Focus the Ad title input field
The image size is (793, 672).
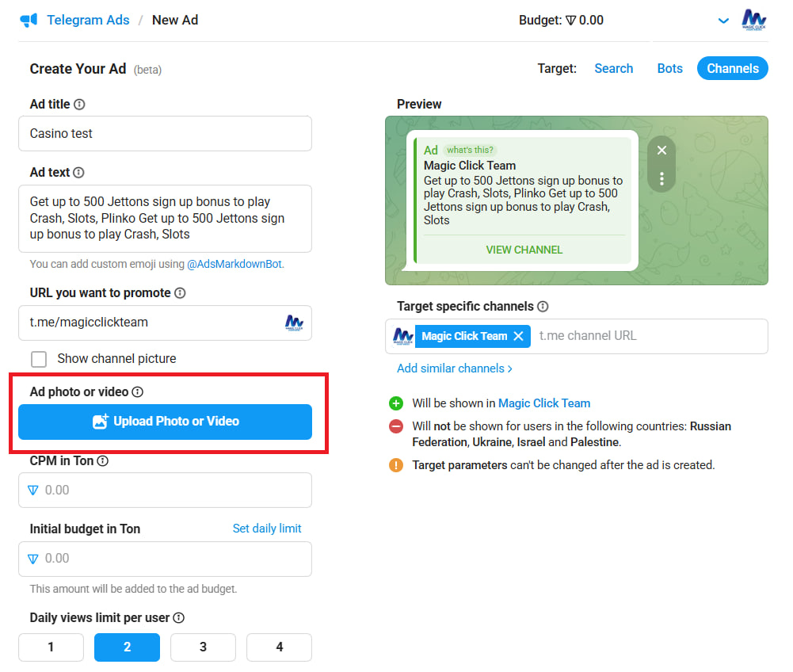[x=165, y=134]
